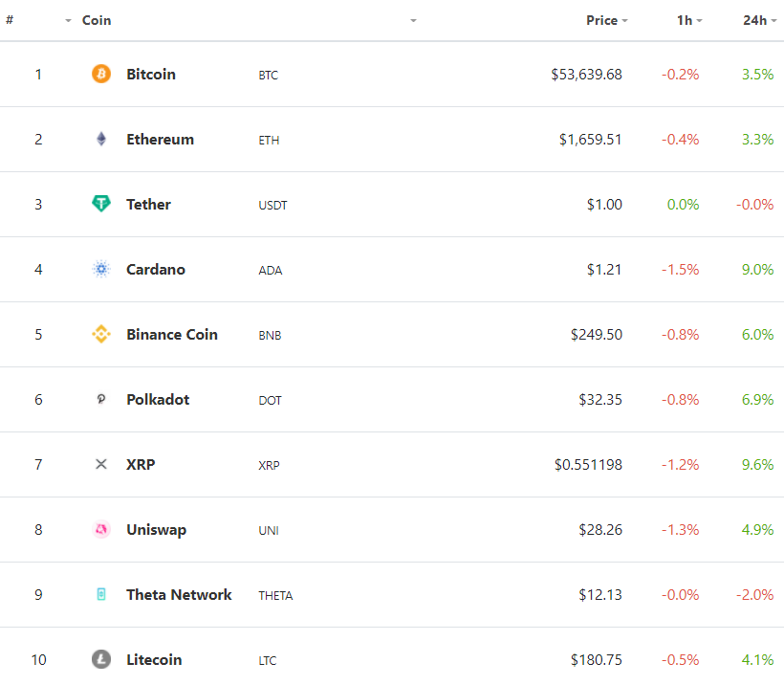784x685 pixels.
Task: Click the Bitcoin orange logo icon
Action: point(101,74)
